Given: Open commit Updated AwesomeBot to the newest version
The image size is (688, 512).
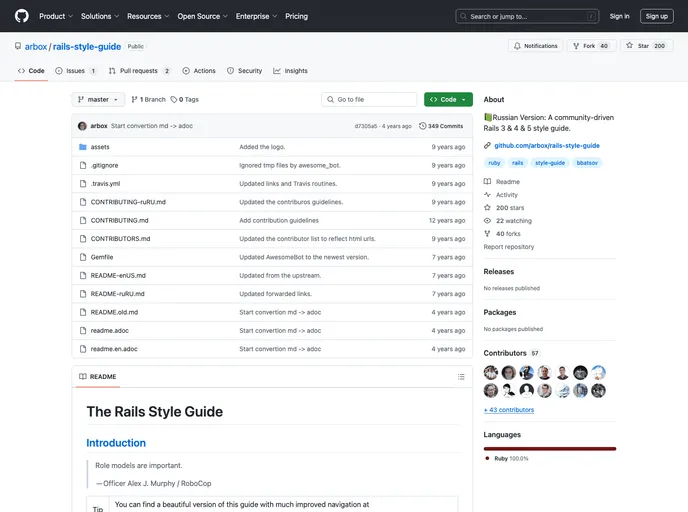Looking at the screenshot, I should 304,257.
